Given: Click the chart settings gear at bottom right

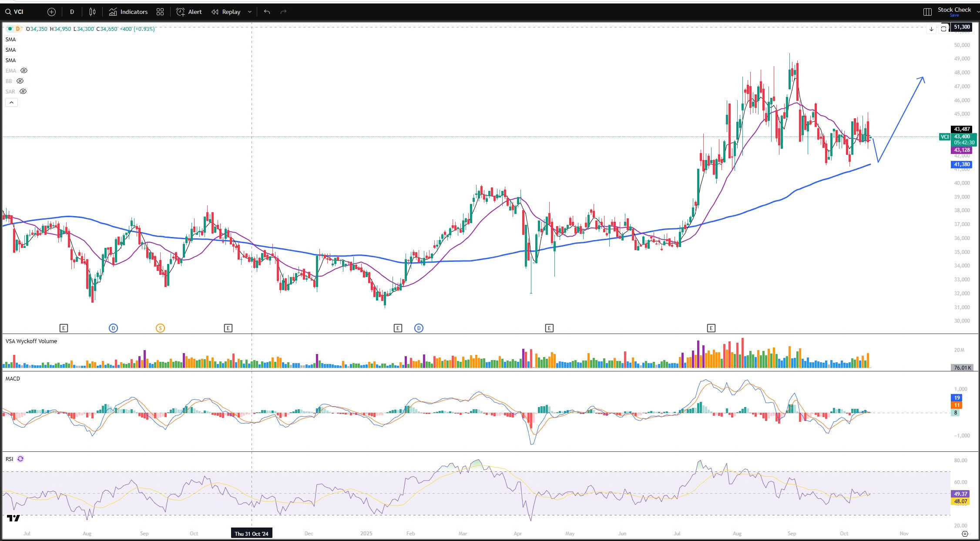Looking at the screenshot, I should pos(965,534).
